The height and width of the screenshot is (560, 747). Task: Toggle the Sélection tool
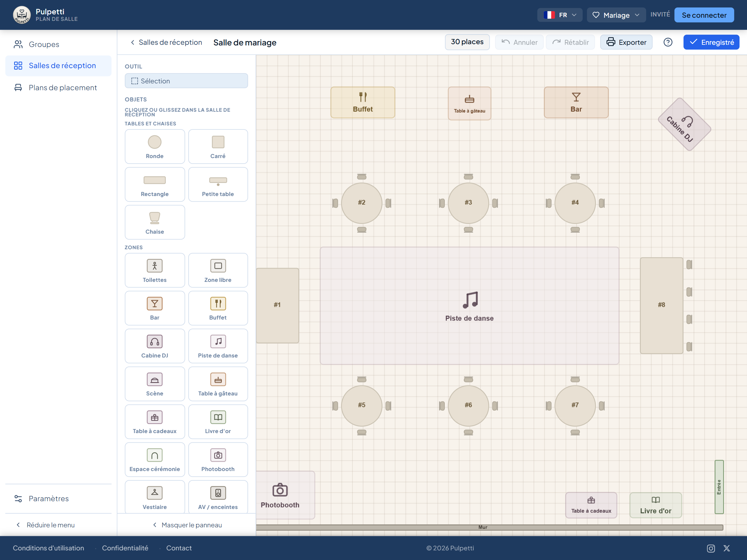click(x=186, y=81)
